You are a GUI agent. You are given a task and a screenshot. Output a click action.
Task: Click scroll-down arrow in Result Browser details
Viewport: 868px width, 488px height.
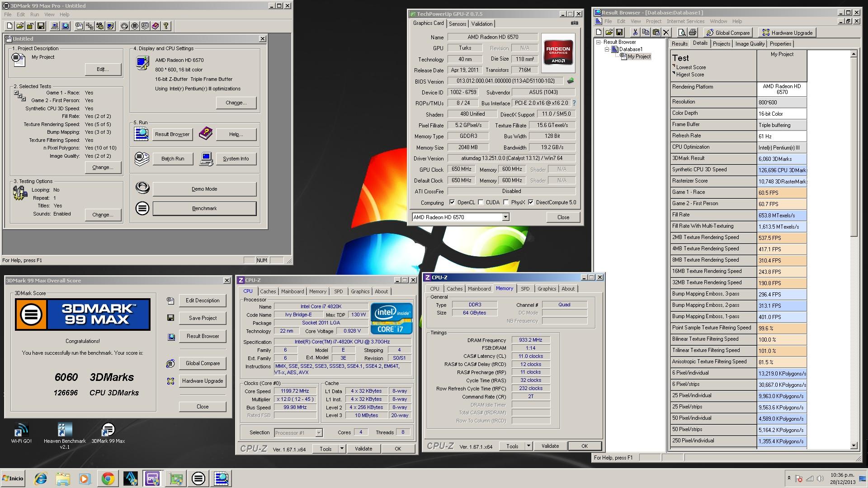854,445
